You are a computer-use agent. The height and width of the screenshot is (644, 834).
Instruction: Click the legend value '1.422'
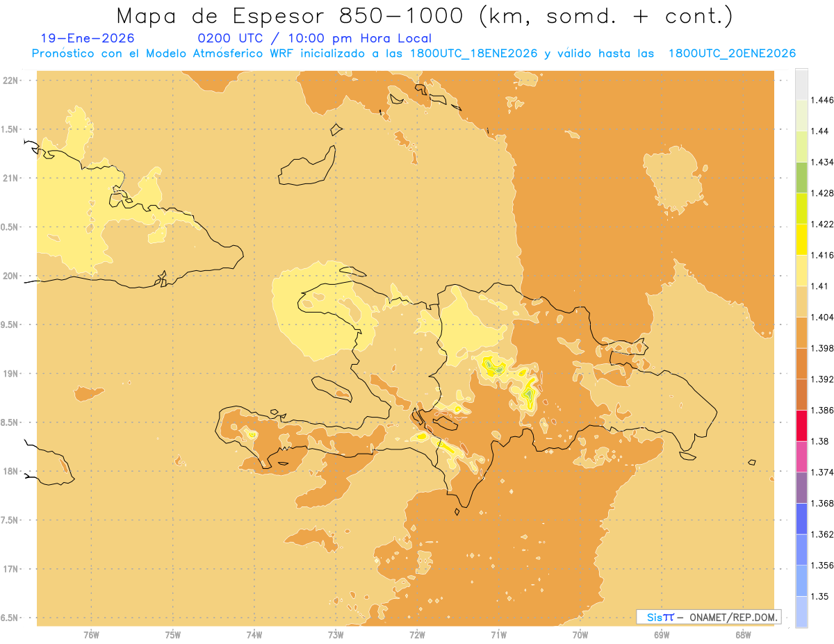[x=823, y=224]
